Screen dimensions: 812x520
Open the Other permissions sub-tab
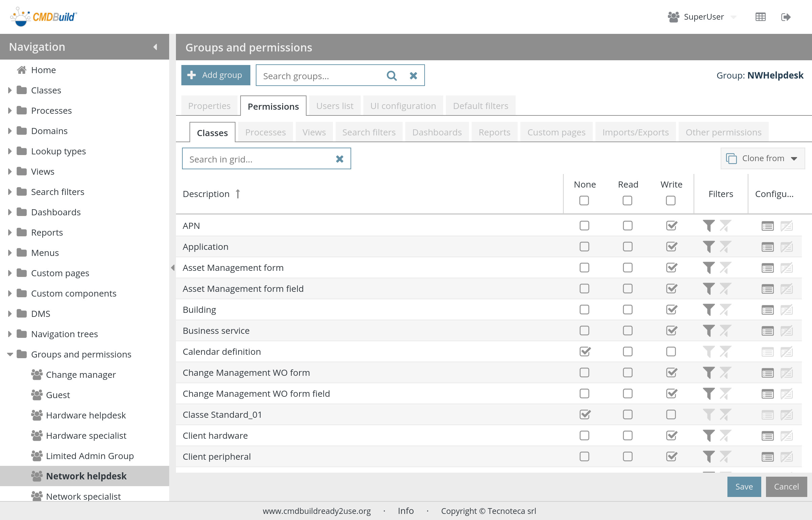click(x=723, y=132)
